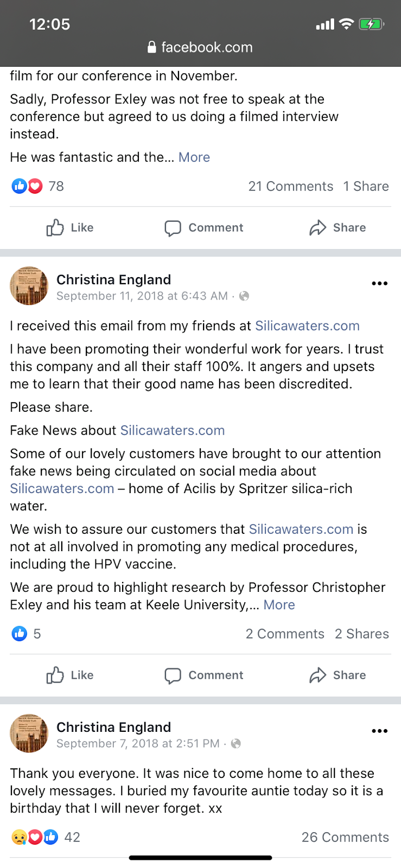This screenshot has height=868, width=401.
Task: Show the 42 reactions on birthday post
Action: tap(46, 838)
